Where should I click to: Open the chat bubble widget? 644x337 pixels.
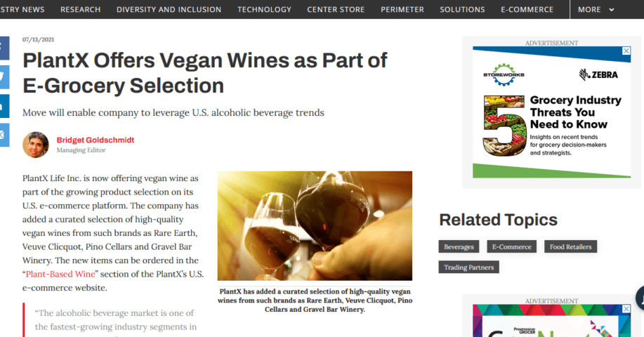640,298
